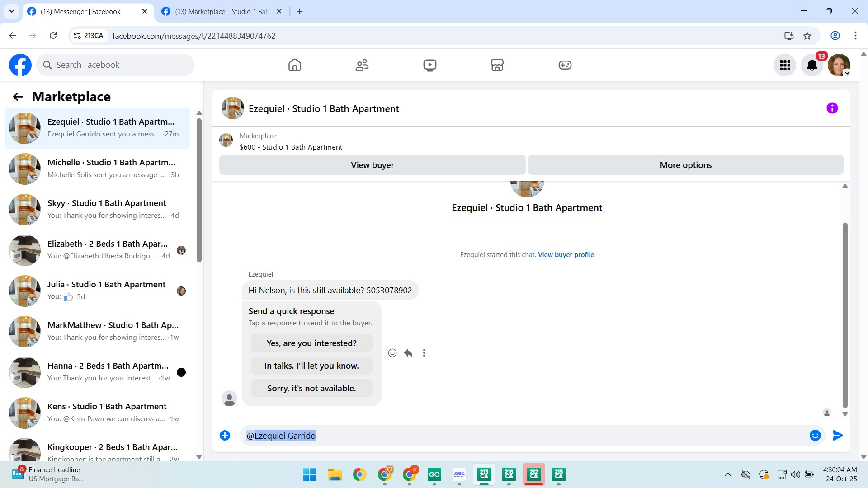Click the conversation list scrollbar
This screenshot has height=488, width=868.
click(199, 190)
